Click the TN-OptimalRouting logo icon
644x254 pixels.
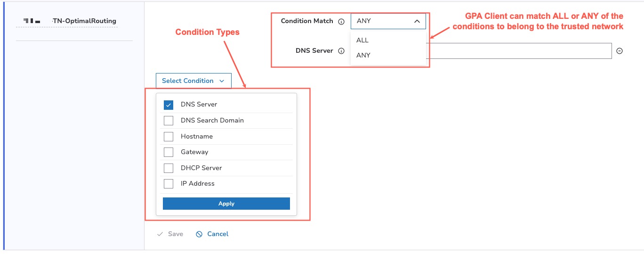pos(32,21)
